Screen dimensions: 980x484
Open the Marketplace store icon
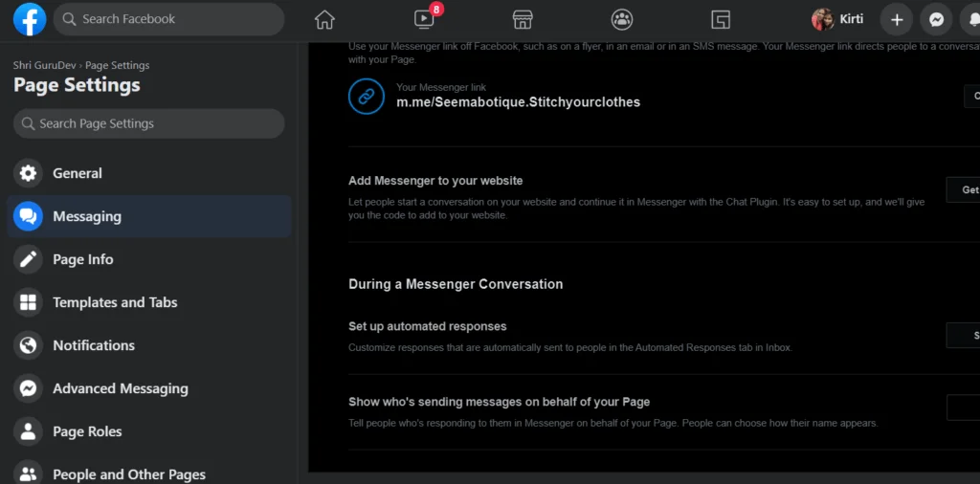[x=523, y=19]
